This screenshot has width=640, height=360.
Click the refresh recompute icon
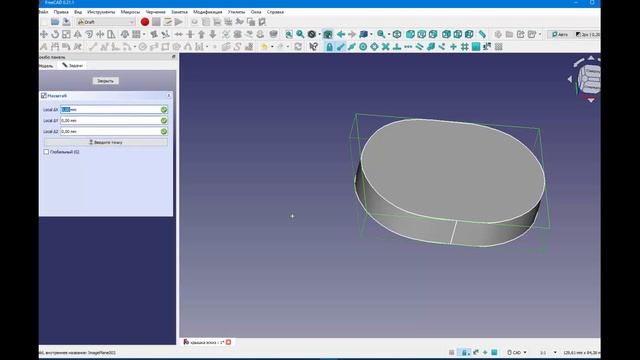pos(298,47)
